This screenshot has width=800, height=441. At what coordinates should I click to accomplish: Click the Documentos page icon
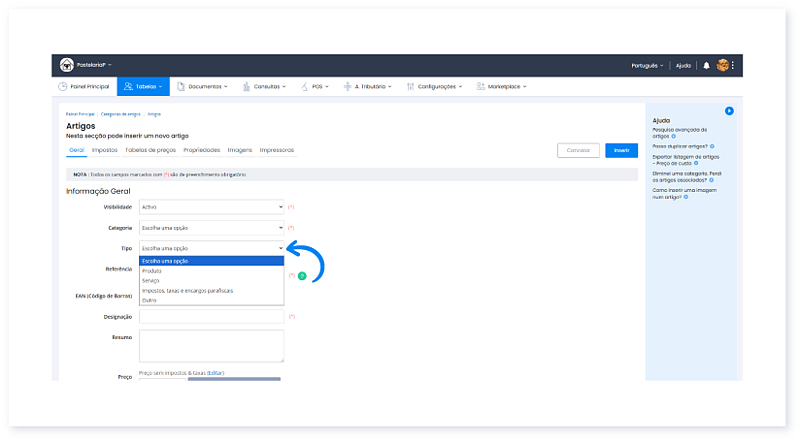point(181,87)
